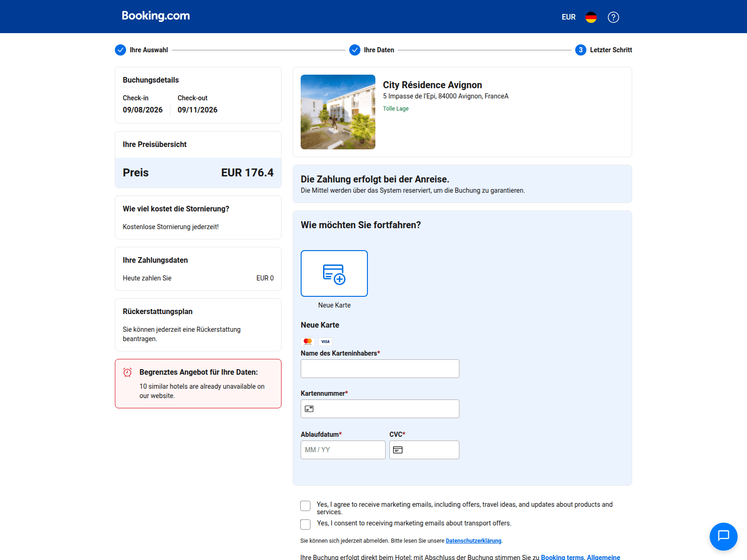This screenshot has width=747, height=560.
Task: Click the card icon in Kartennummer field
Action: 309,409
